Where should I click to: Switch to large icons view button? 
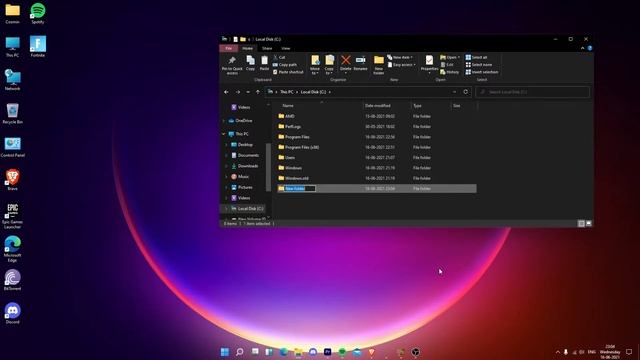[589, 223]
